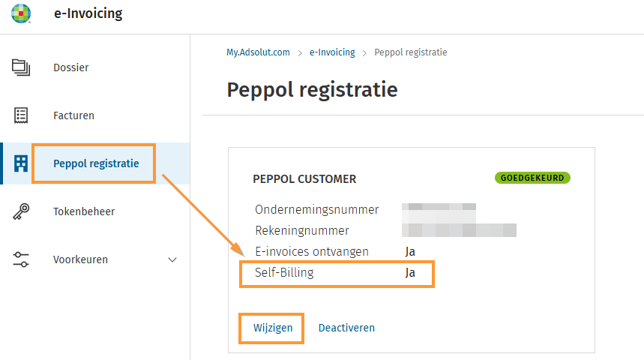Screen dimensions: 644x360
Task: Click the Voorkeuren sliders icon
Action: coord(21,259)
